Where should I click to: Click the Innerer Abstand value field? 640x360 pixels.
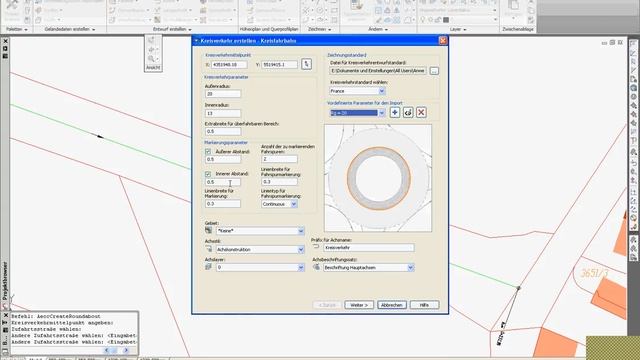click(223, 182)
